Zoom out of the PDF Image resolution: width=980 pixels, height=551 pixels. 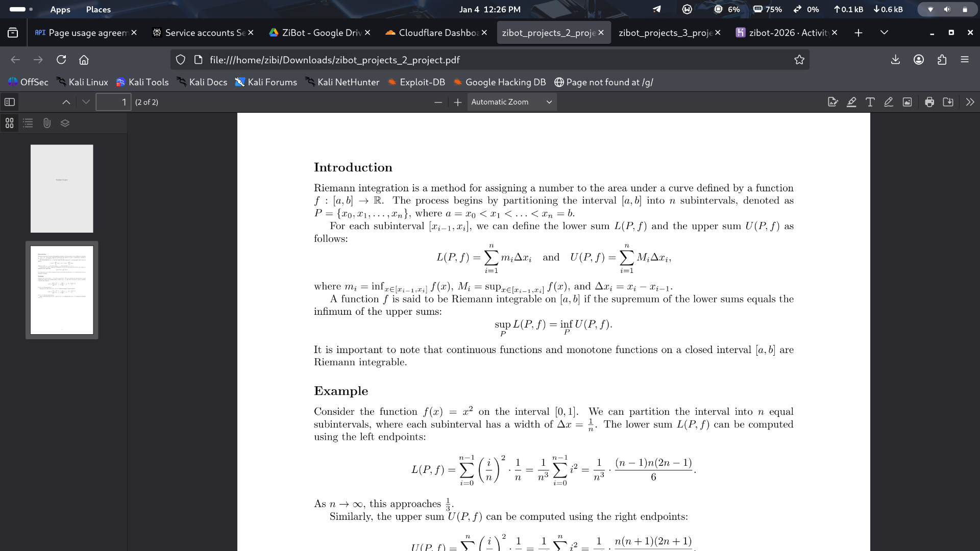(438, 102)
